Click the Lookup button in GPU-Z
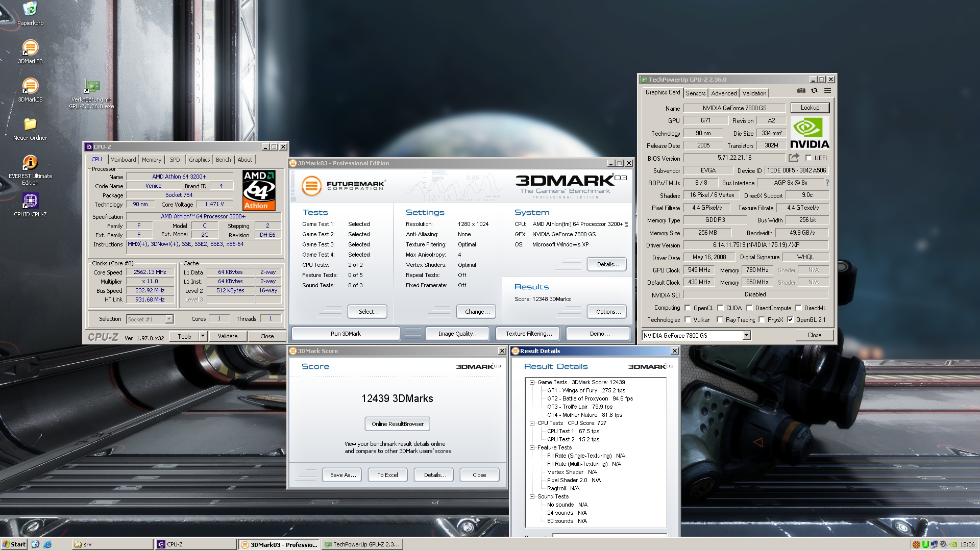 (x=810, y=108)
